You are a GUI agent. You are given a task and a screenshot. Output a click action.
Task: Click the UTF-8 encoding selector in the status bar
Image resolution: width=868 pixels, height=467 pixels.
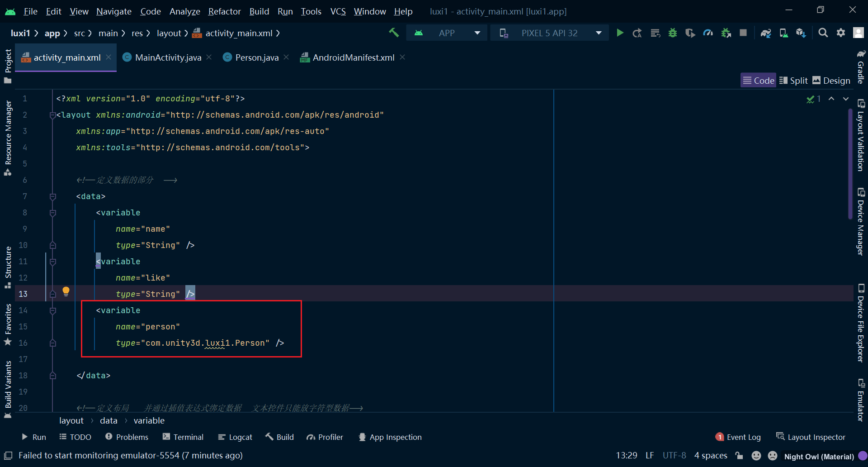click(674, 456)
